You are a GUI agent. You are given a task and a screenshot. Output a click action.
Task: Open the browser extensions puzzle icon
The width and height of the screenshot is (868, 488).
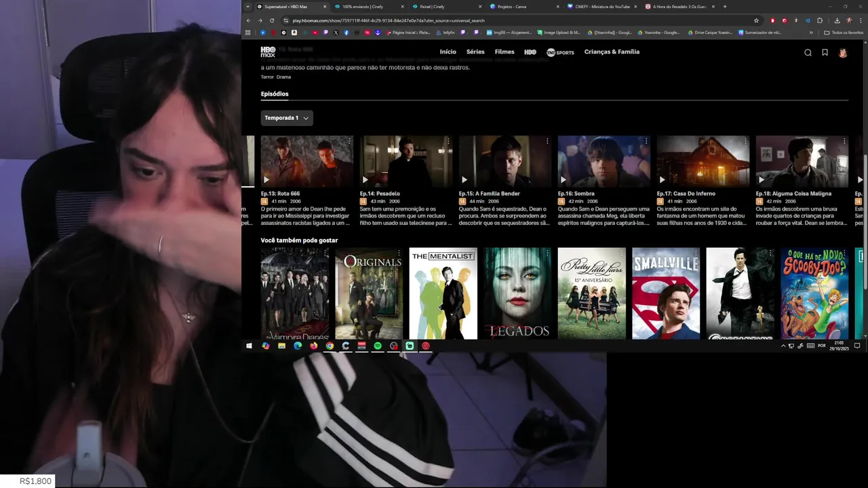coord(820,20)
